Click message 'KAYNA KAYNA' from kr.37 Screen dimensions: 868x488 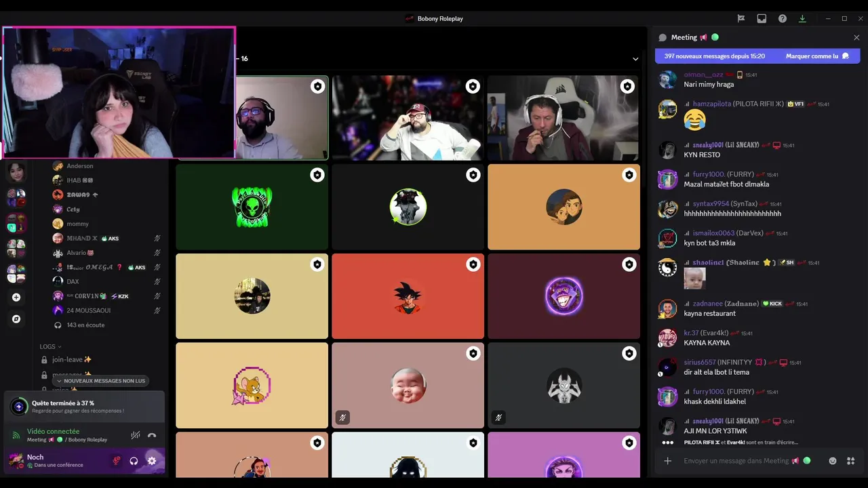pos(707,343)
